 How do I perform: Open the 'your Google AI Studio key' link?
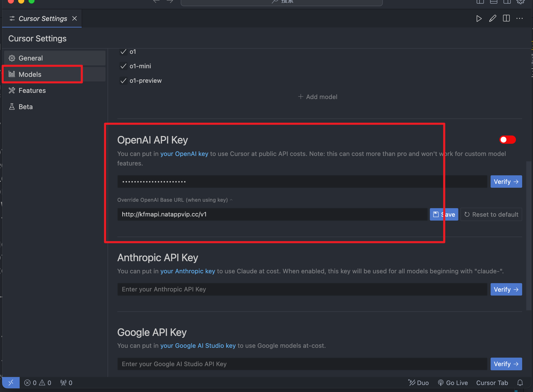(198, 346)
